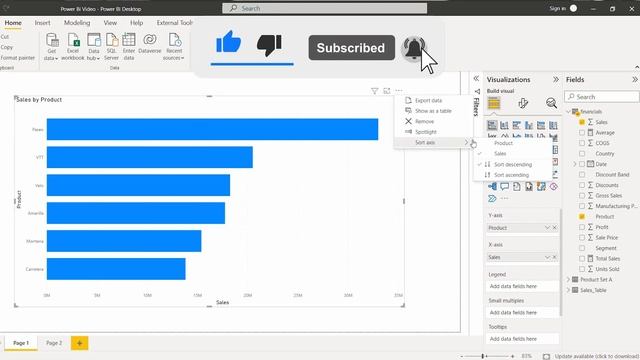The image size is (640, 360).
Task: Choose the clustered bar chart visual
Action: click(517, 125)
